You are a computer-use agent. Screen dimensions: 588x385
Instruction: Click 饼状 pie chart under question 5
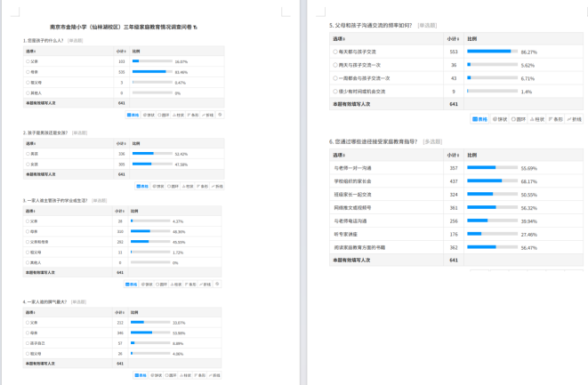click(500, 119)
